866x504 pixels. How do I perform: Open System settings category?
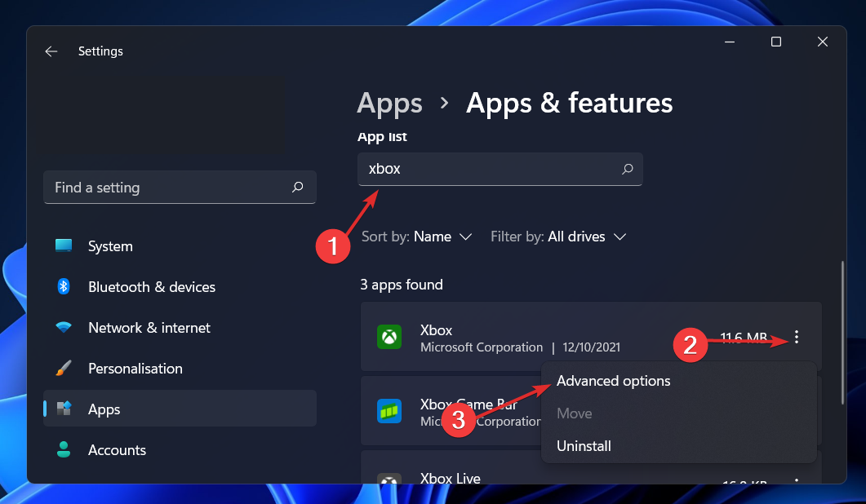pyautogui.click(x=180, y=245)
